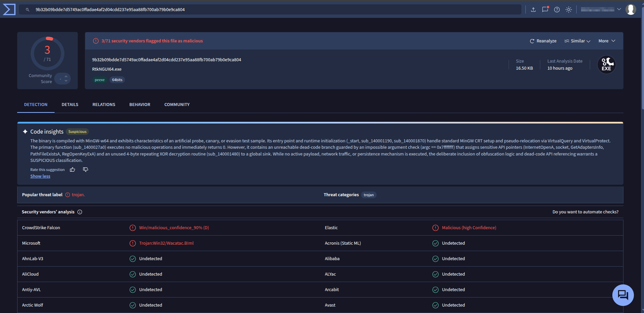Click the Reanalyze button
Image resolution: width=644 pixels, height=313 pixels.
pos(543,41)
